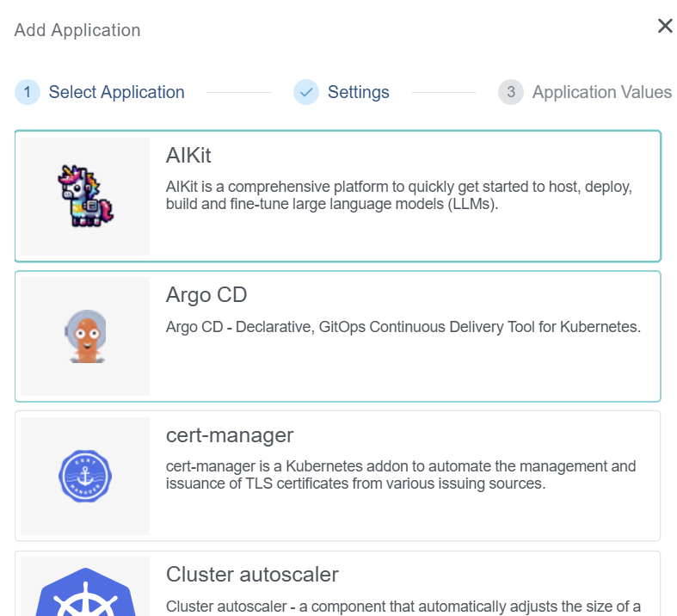Viewport: 677px width, 616px height.
Task: Click the cert-manager blue seal logo
Action: (85, 476)
